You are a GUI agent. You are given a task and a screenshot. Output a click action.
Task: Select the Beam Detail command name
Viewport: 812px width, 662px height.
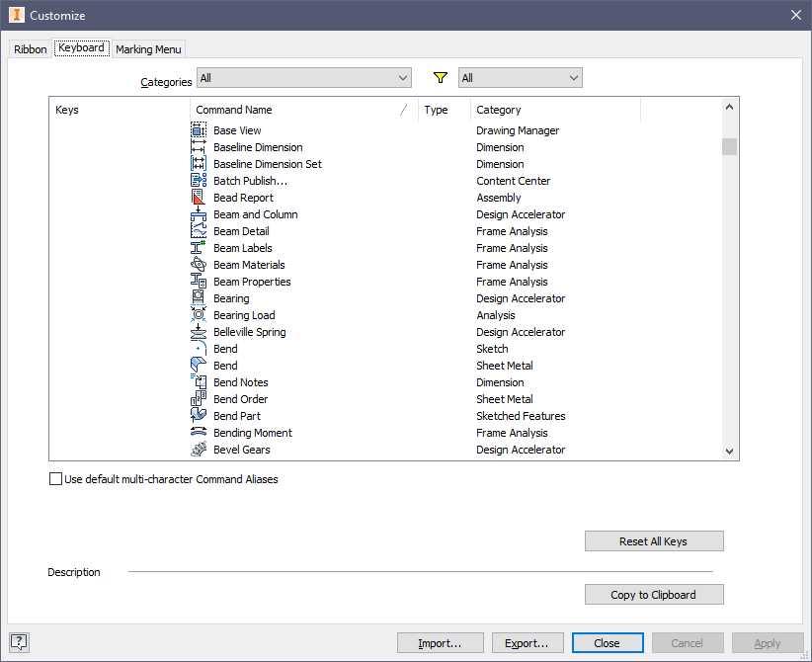coord(241,231)
